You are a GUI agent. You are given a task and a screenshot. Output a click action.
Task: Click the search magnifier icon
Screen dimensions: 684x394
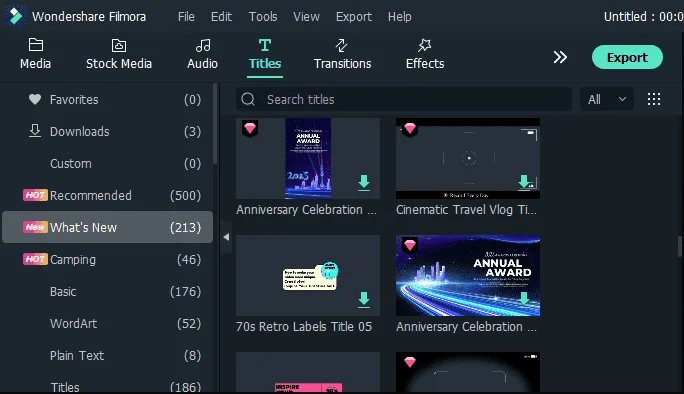click(x=248, y=99)
